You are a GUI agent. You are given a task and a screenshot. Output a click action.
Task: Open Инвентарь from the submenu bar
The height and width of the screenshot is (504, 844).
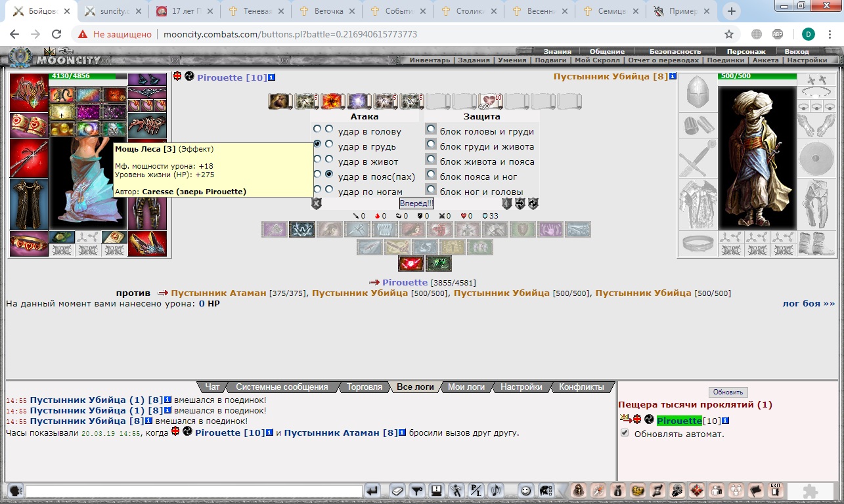430,60
